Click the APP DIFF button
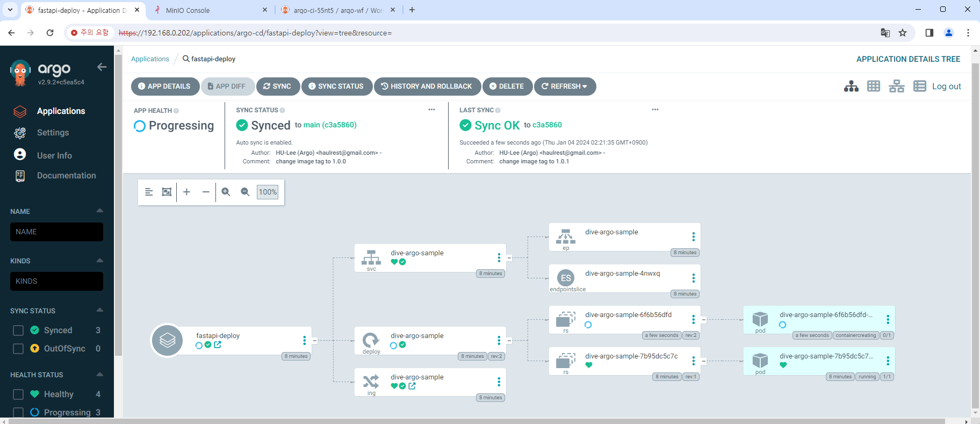 click(227, 87)
